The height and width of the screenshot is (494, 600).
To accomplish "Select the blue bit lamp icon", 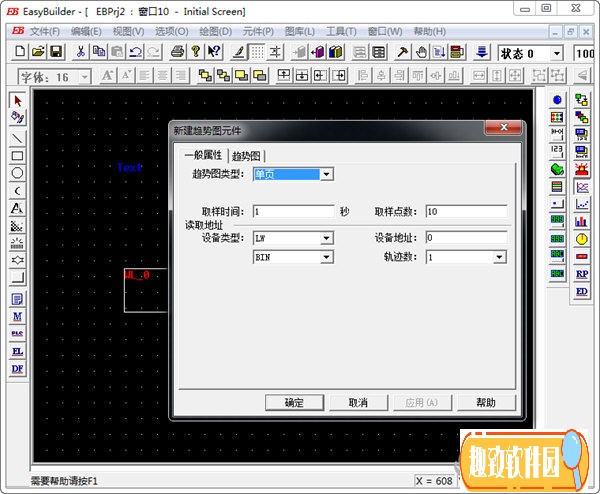I will tap(557, 100).
